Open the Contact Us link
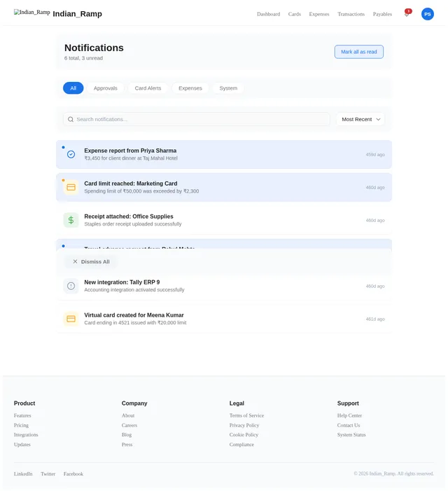Screen dimensions: 448x491 (349, 425)
